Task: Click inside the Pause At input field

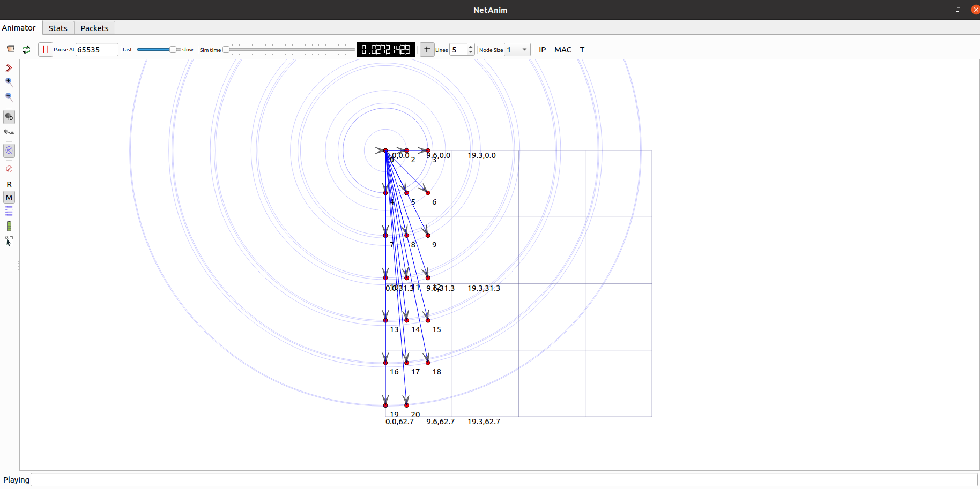Action: click(96, 49)
